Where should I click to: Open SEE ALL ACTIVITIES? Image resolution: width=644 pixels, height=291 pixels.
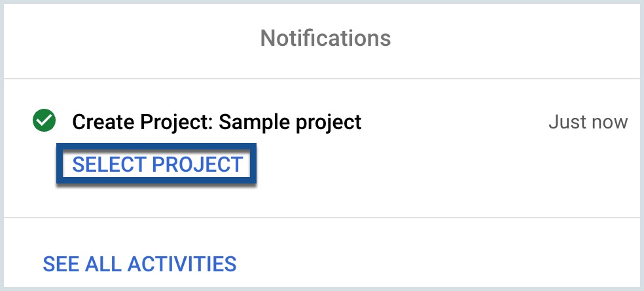[139, 264]
